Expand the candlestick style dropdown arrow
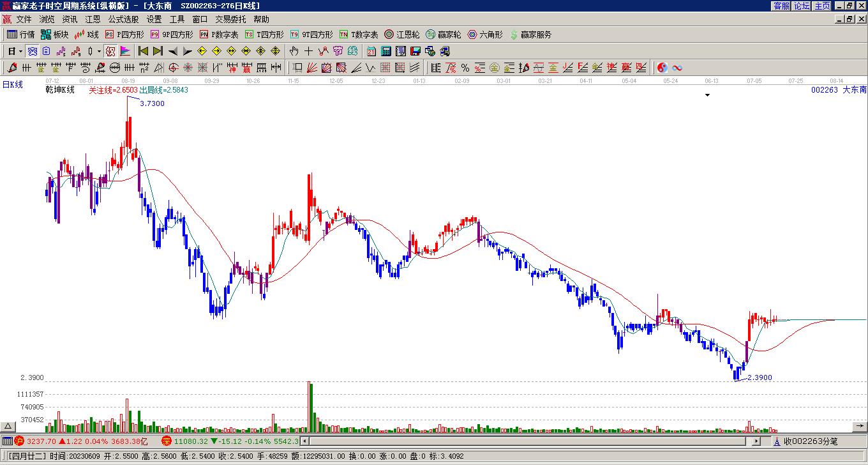868x465 pixels. point(99,51)
